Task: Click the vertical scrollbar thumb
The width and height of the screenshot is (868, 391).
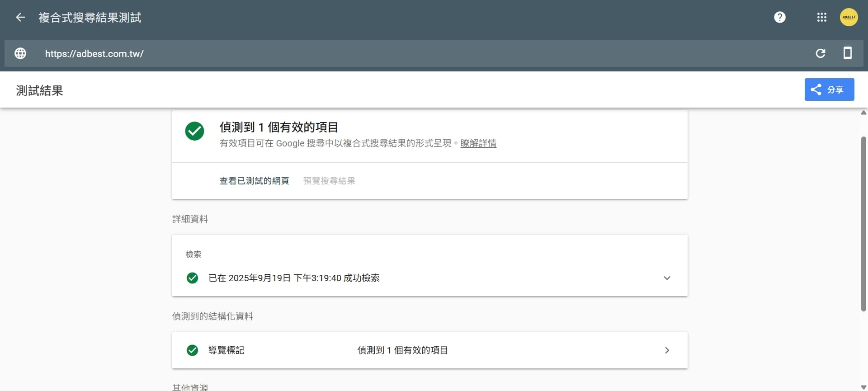Action: pos(863,224)
